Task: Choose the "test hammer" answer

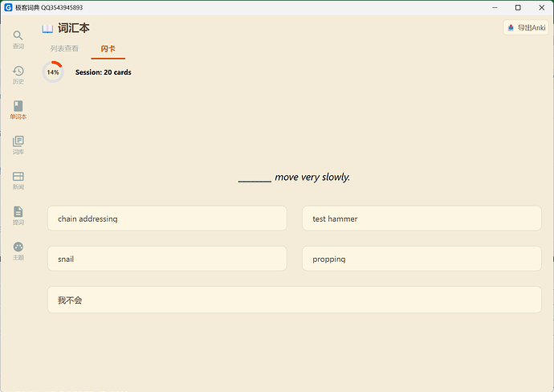Action: click(x=422, y=218)
